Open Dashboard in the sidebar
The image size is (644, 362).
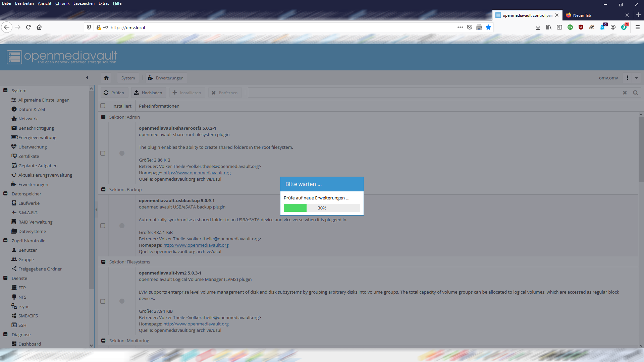point(30,344)
